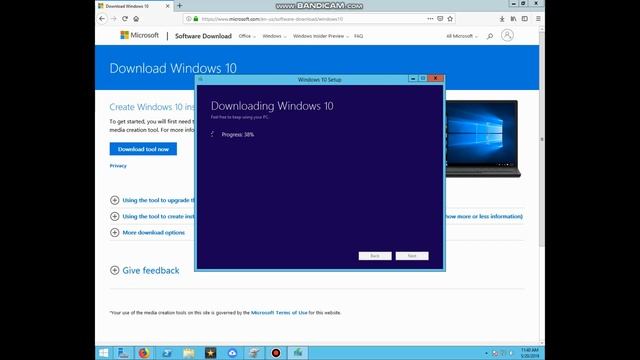
Task: Open the Windows 10 Setup taskbar icon
Action: pyautogui.click(x=298, y=353)
